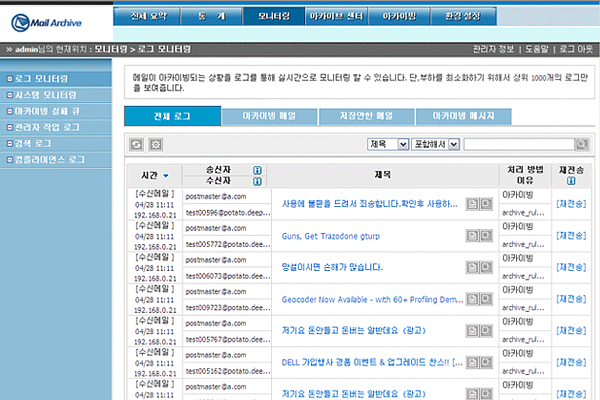Select the 전체 로그 tab
The width and height of the screenshot is (600, 400).
click(166, 117)
